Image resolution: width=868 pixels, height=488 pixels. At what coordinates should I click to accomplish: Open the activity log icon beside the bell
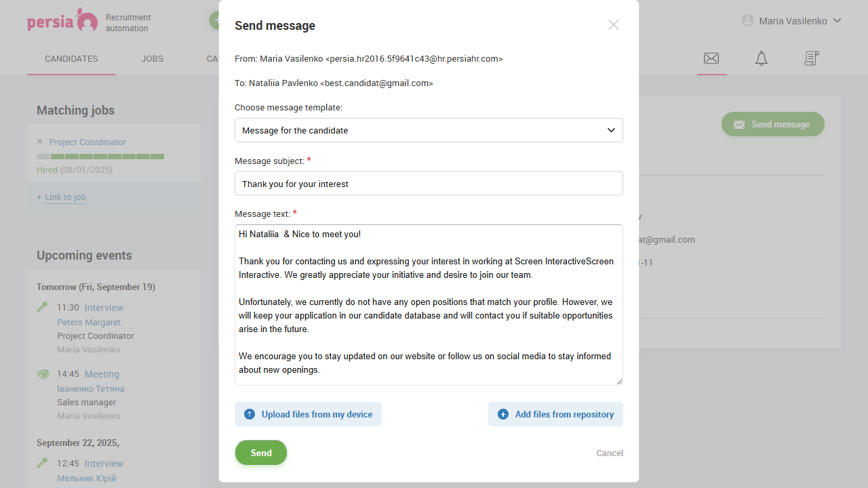(811, 58)
